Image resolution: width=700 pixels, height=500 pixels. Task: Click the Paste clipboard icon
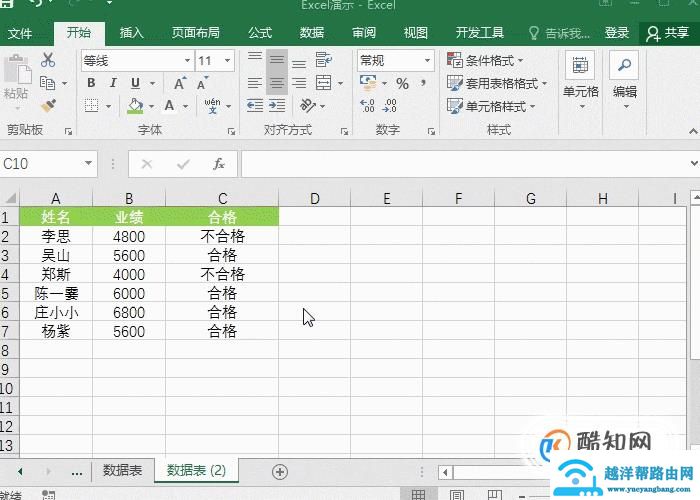[17, 71]
